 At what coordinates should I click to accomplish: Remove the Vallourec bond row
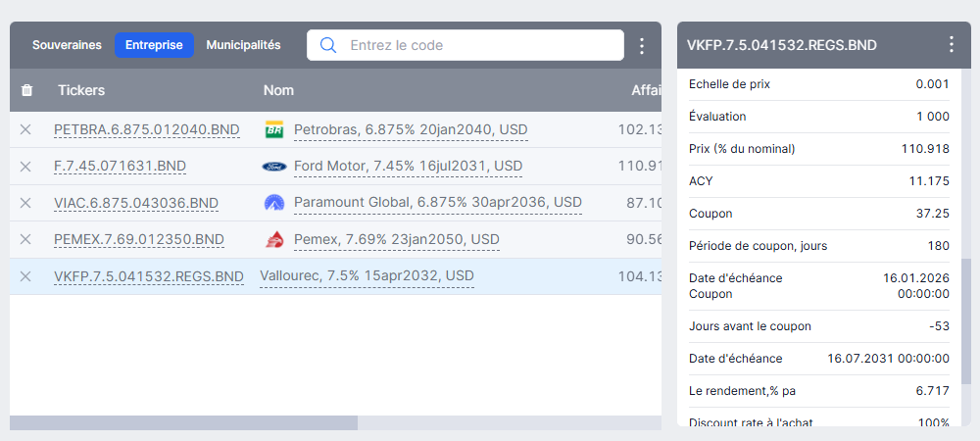pos(25,276)
